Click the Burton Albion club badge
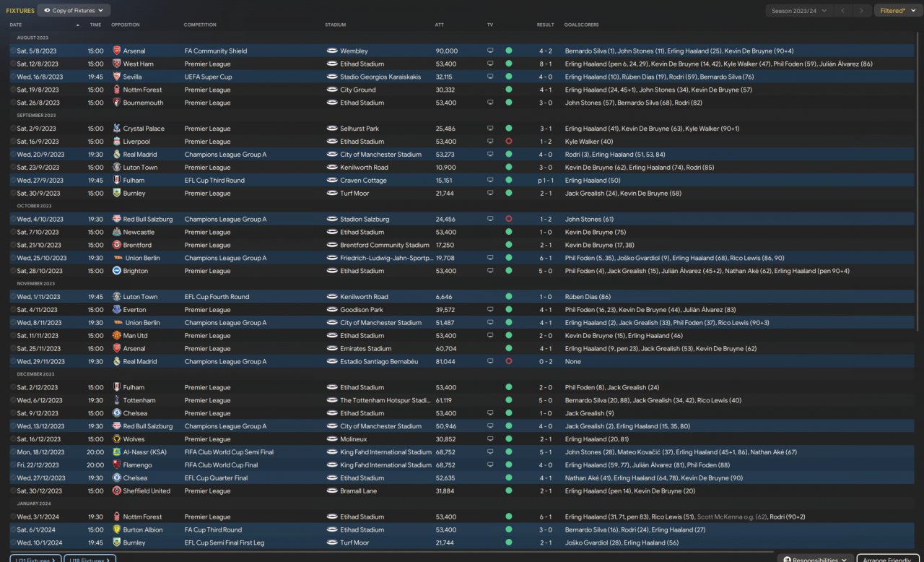Viewport: 924px width, 562px height. click(x=117, y=530)
